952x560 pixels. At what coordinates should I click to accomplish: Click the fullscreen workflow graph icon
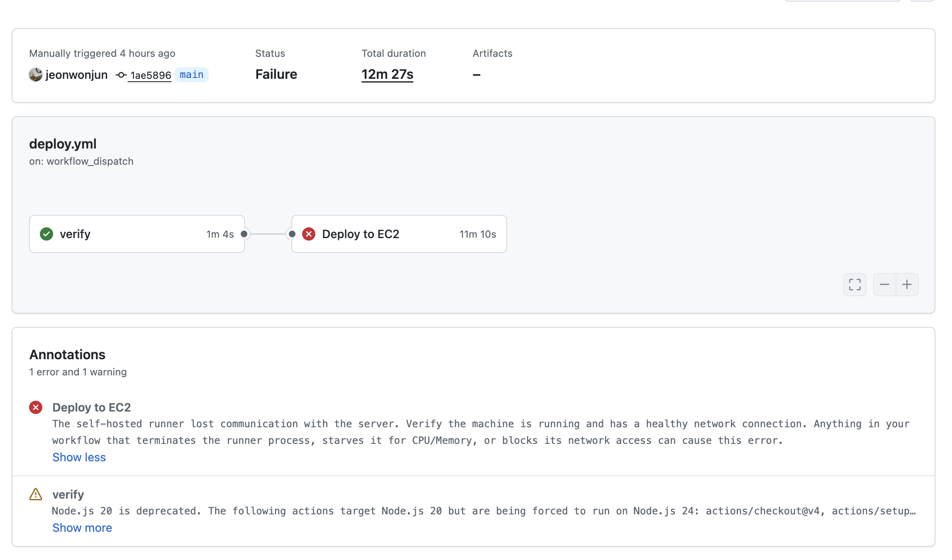coord(855,285)
